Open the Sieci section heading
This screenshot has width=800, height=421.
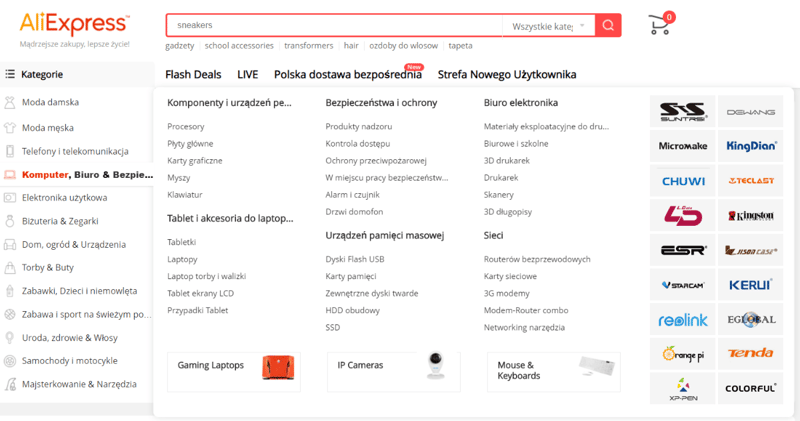click(x=493, y=235)
